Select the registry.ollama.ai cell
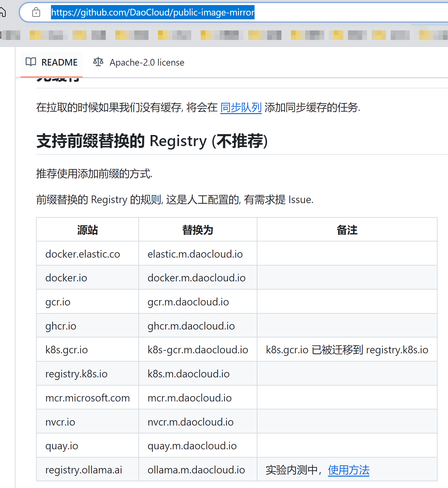448x488 pixels. (87, 470)
